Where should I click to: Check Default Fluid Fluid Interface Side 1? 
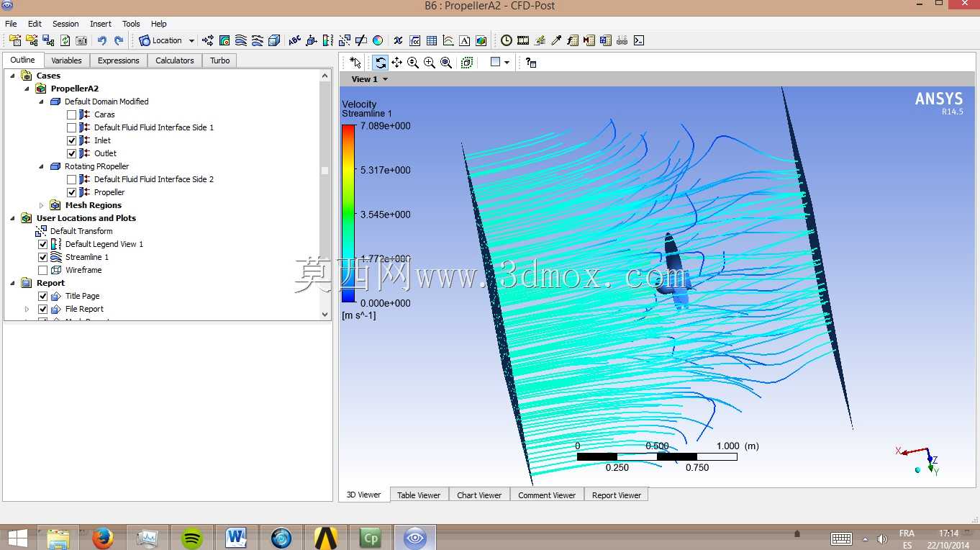pyautogui.click(x=71, y=127)
